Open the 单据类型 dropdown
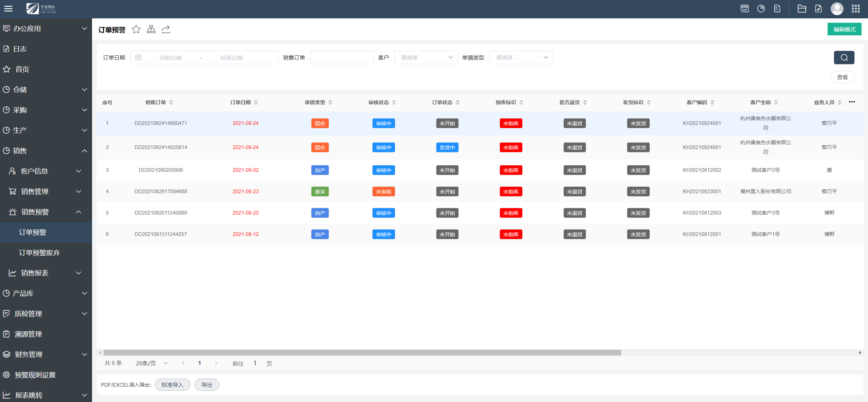This screenshot has height=402, width=868. (521, 58)
